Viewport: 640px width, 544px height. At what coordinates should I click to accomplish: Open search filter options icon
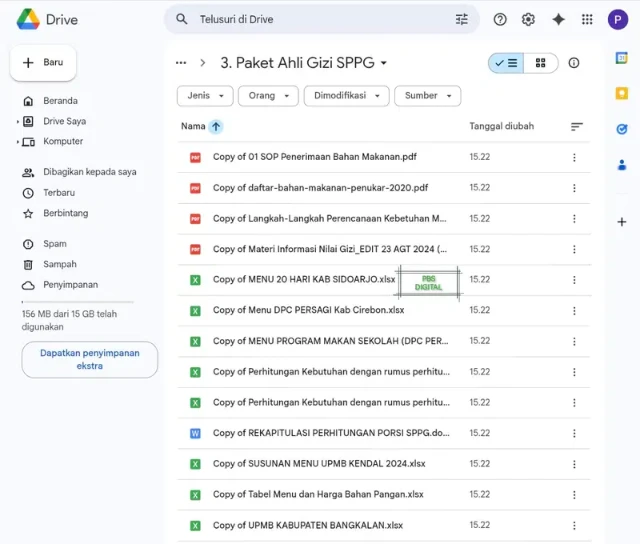click(x=461, y=19)
